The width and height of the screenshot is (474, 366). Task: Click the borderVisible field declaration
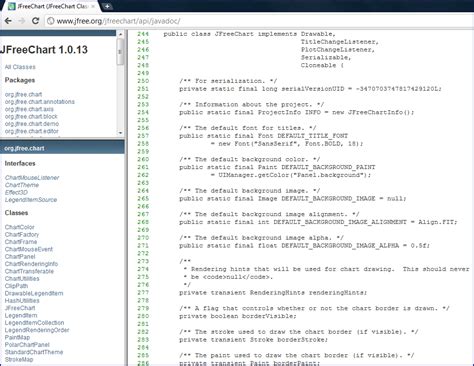[x=238, y=316]
